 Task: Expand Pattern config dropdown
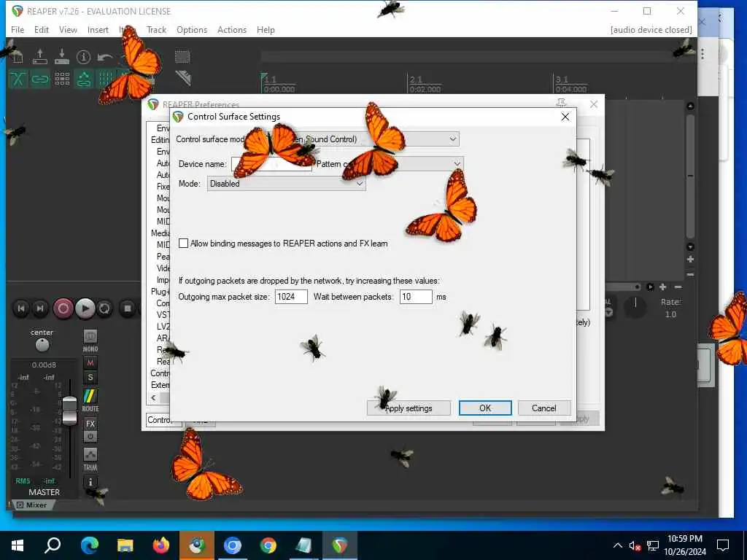pos(457,164)
